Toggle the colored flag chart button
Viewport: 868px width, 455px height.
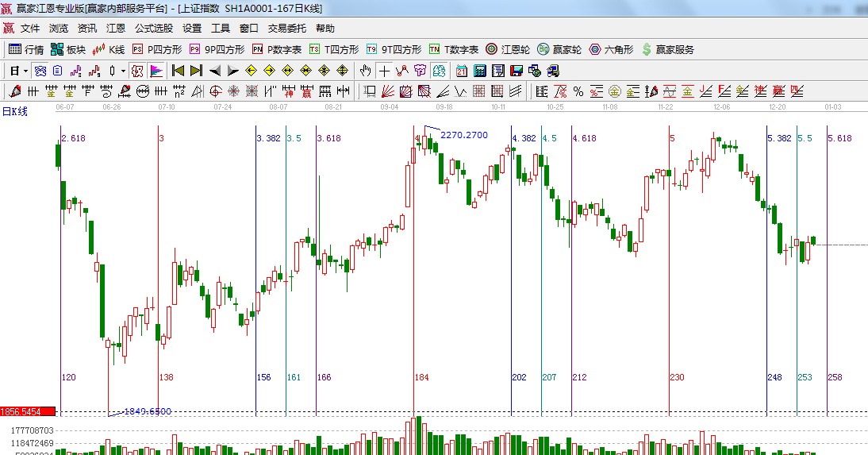pos(156,71)
